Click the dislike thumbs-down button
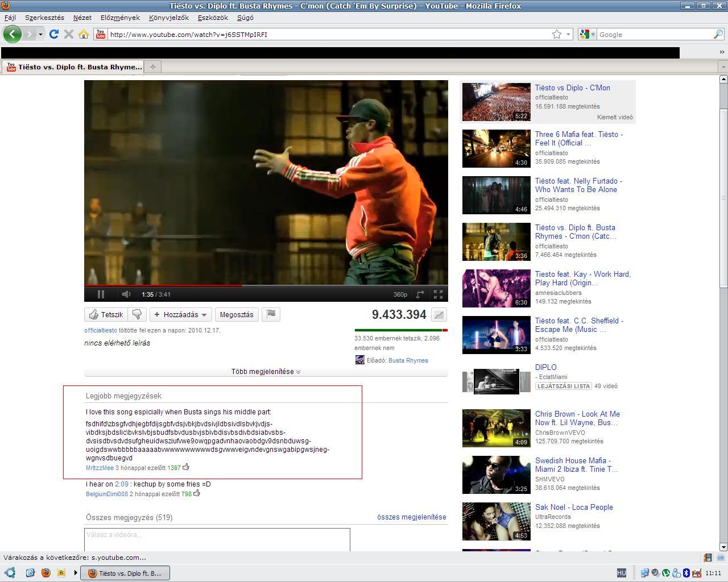728x582 pixels. tap(137, 314)
